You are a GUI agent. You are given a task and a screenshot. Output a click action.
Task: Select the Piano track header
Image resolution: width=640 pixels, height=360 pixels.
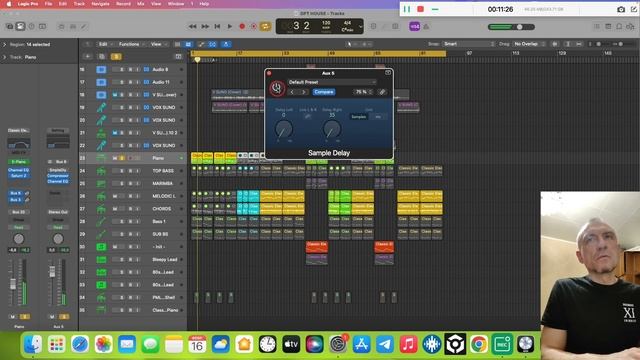[x=133, y=158]
